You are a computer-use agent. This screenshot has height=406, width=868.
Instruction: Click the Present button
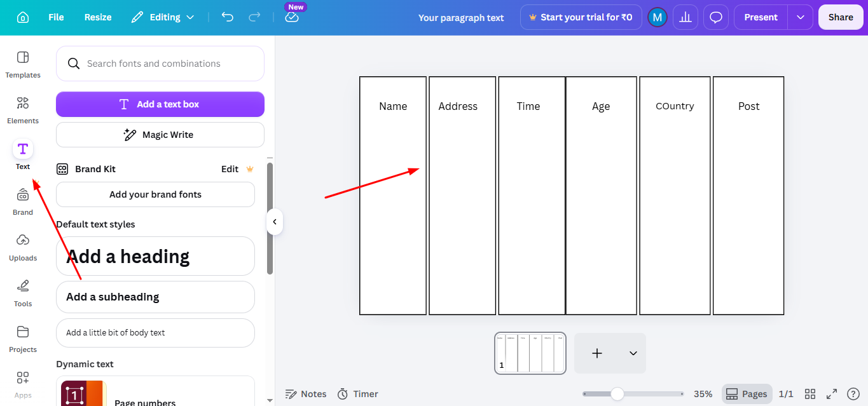tap(761, 17)
